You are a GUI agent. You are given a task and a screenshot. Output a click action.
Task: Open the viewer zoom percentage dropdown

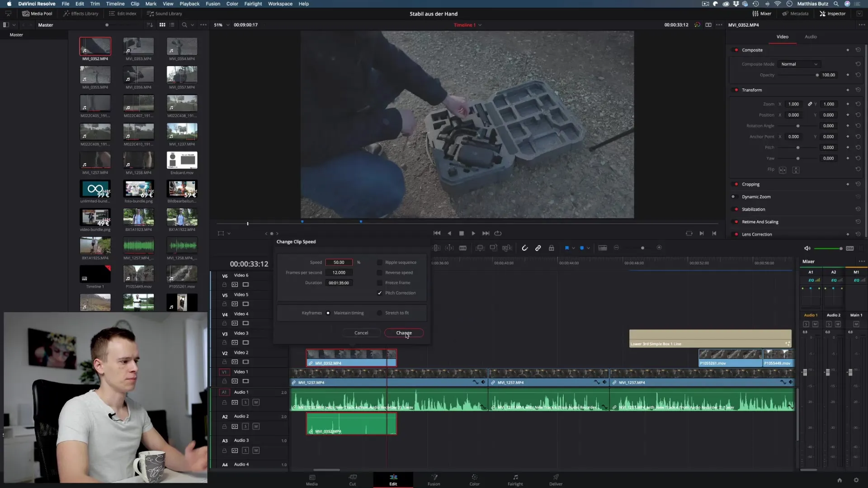[222, 25]
